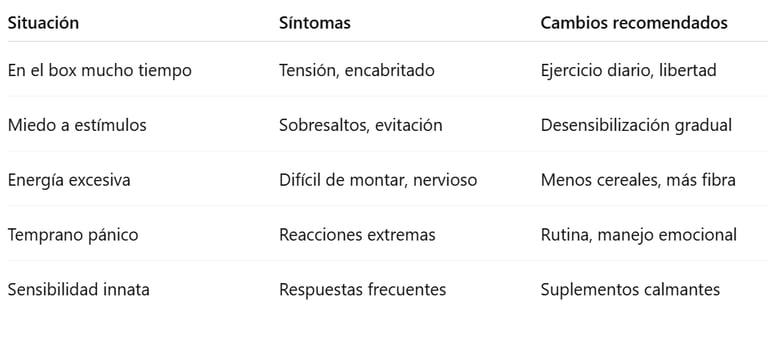Image resolution: width=768 pixels, height=360 pixels.
Task: Select the 'Difícil de montar, nervioso' cell
Action: click(x=378, y=180)
